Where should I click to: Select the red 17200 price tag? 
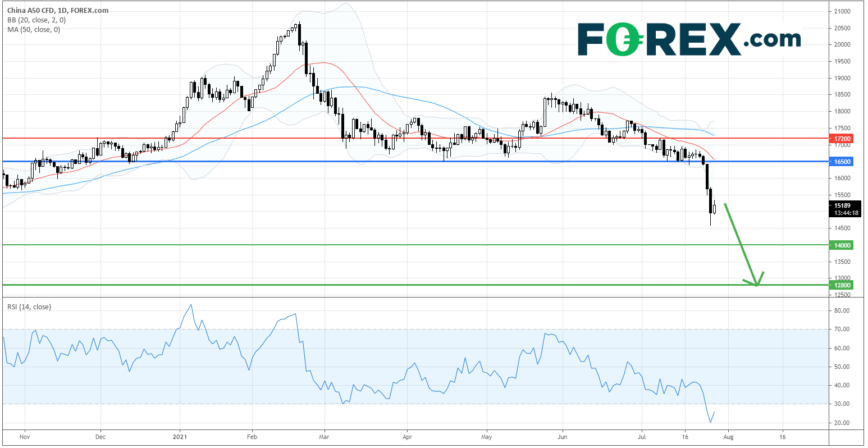click(842, 138)
